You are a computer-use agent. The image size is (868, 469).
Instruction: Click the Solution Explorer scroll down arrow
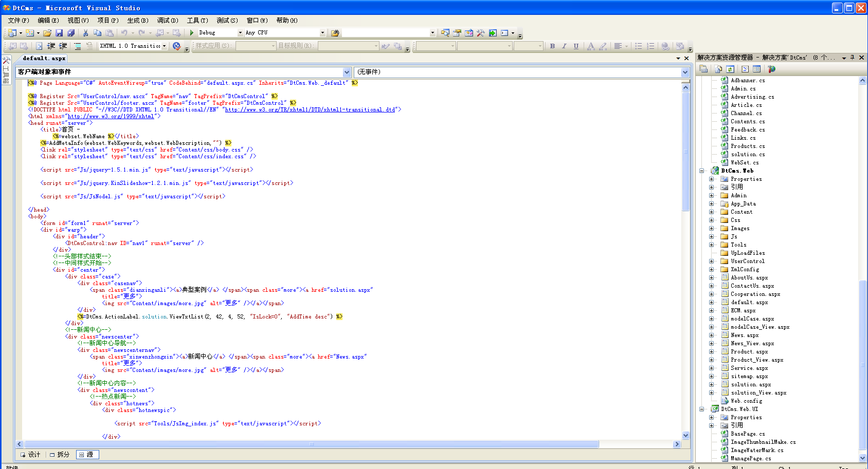tap(862, 458)
